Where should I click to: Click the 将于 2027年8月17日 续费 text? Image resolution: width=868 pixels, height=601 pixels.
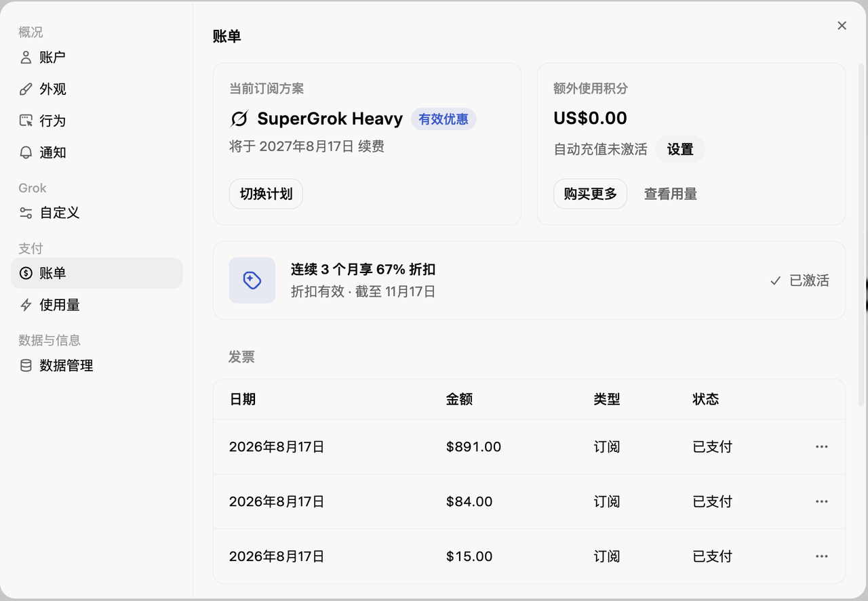click(307, 146)
